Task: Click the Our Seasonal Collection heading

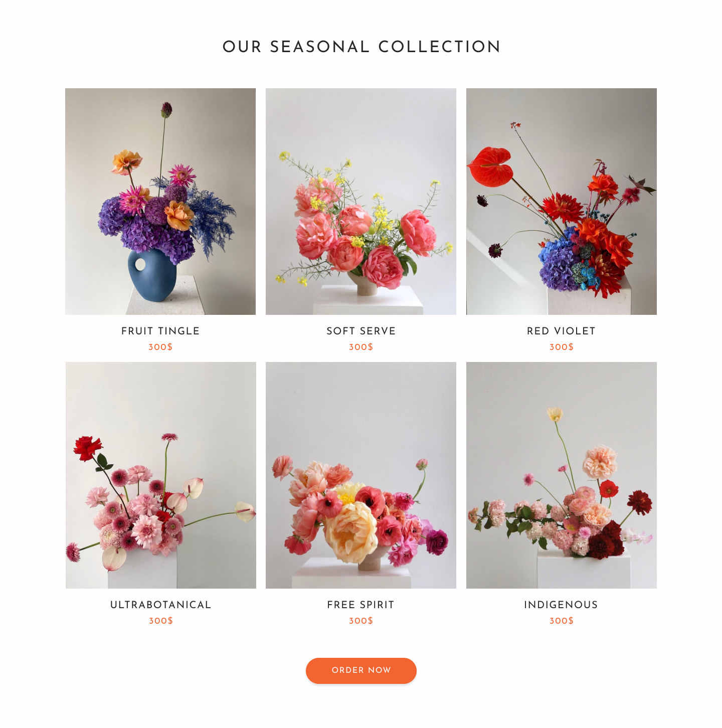Action: pos(362,47)
